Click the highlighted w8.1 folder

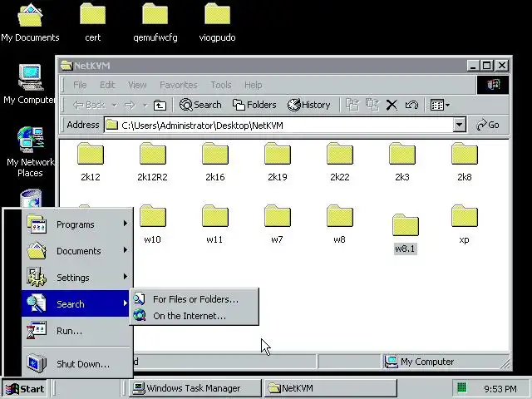(405, 234)
